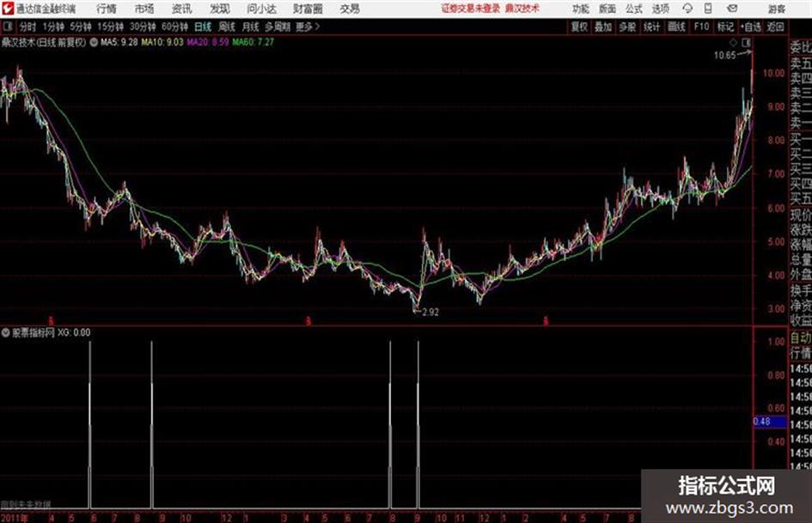Open the 行情 menu

[x=107, y=9]
